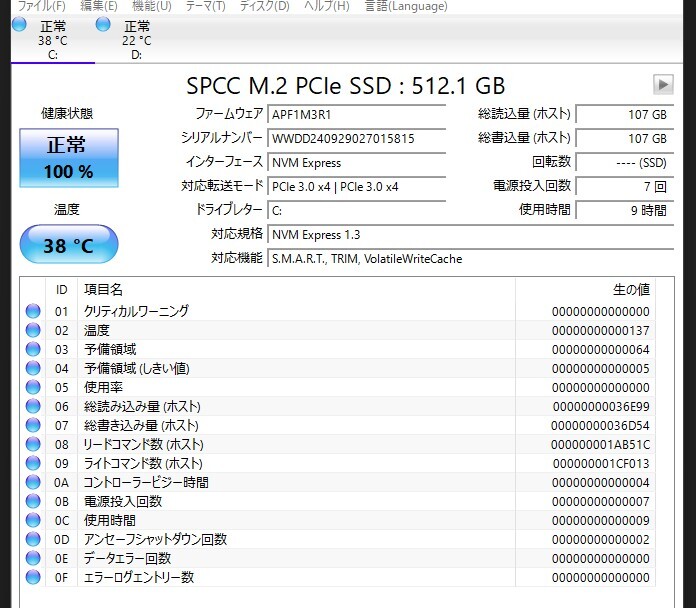Open the 機能(U) menu
Viewport: 696px width, 608px height.
pyautogui.click(x=152, y=6)
